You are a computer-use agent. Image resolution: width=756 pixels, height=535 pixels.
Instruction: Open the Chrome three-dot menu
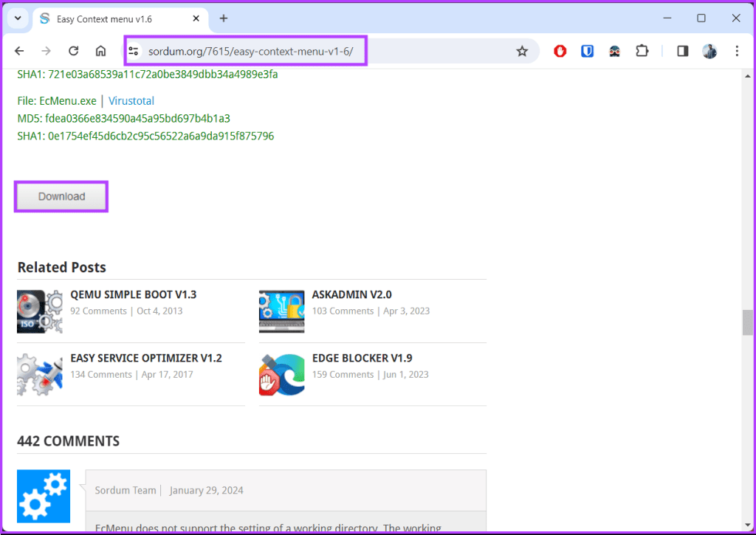pos(736,51)
